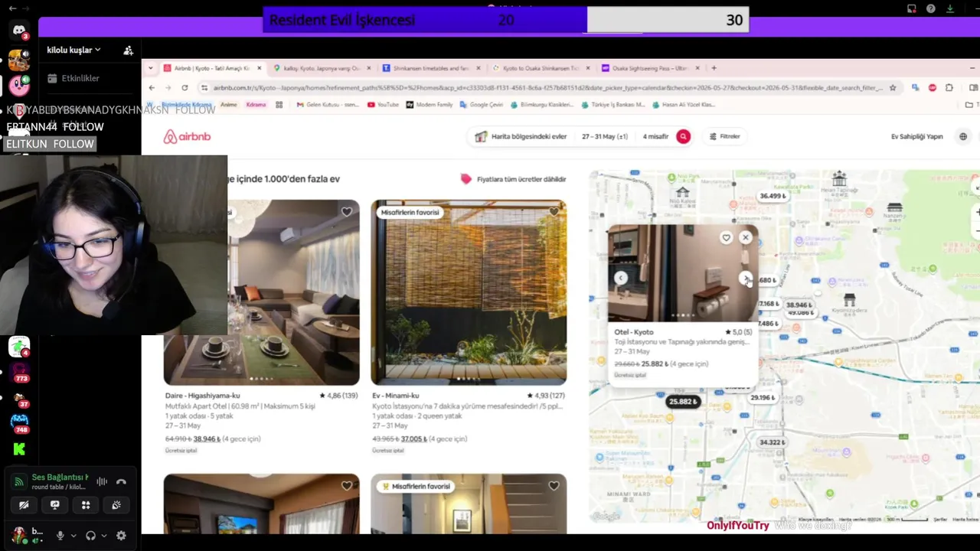
Task: Show next photo in map popup
Action: [x=746, y=278]
